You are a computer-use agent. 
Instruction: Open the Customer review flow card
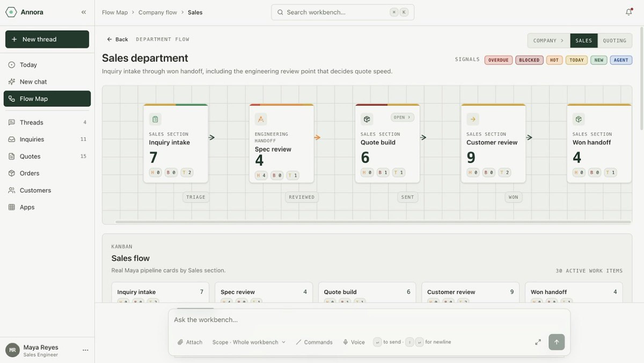(x=493, y=143)
